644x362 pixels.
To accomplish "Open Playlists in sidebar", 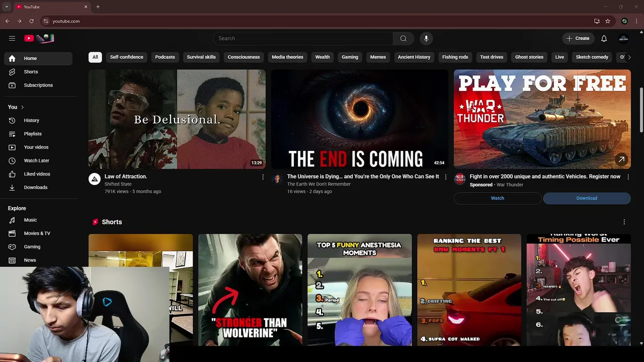I will [x=38, y=134].
